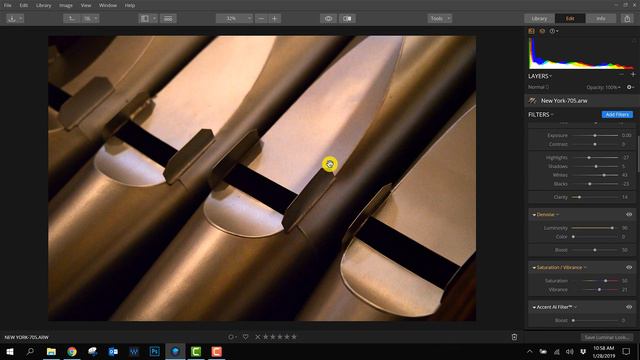This screenshot has width=640, height=360.
Task: Toggle Saturation / Vibrance filter visibility eye
Action: pos(629,267)
